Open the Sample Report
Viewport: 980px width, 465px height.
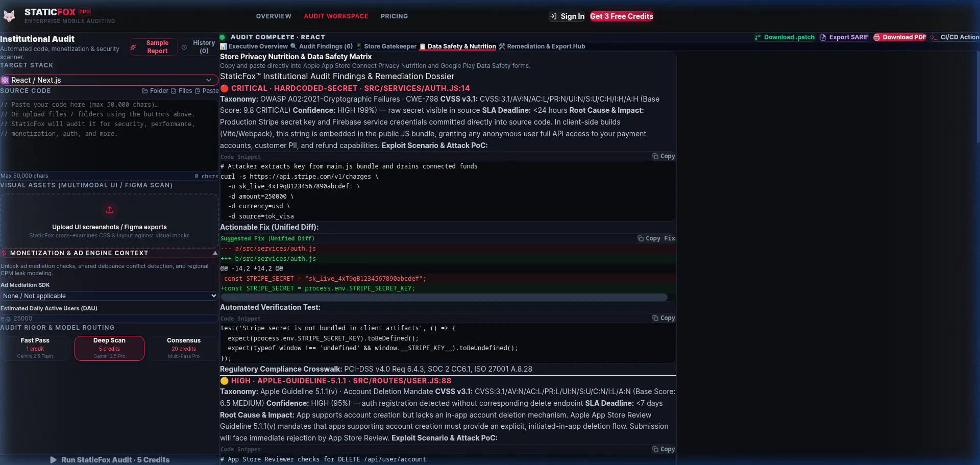tap(153, 47)
